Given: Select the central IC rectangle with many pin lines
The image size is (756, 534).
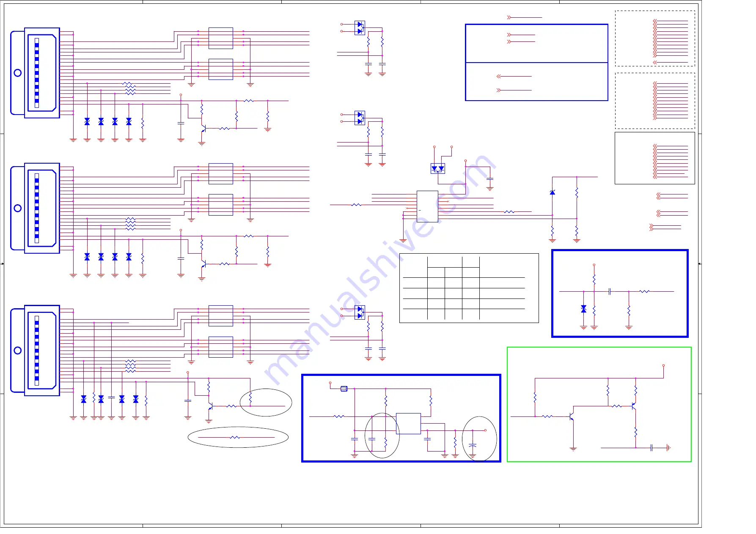Looking at the screenshot, I should coord(427,206).
